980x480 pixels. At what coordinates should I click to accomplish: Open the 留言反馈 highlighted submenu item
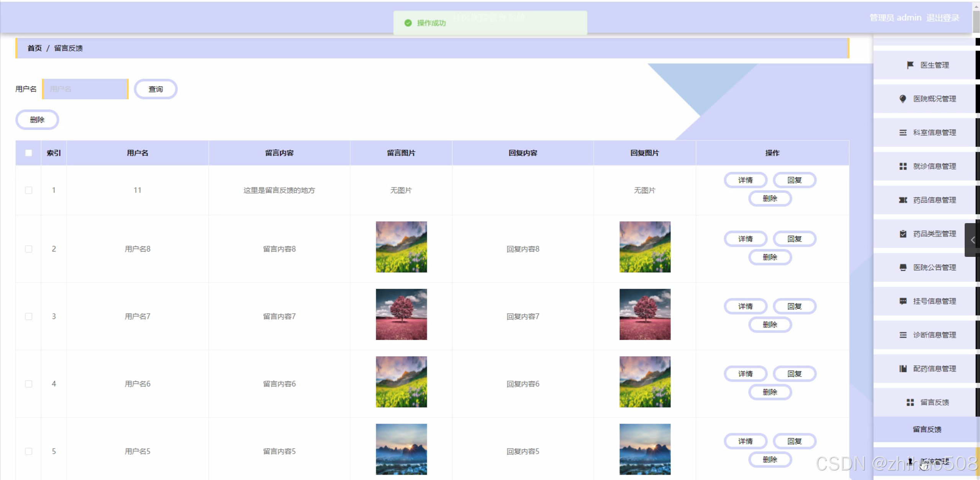point(926,429)
